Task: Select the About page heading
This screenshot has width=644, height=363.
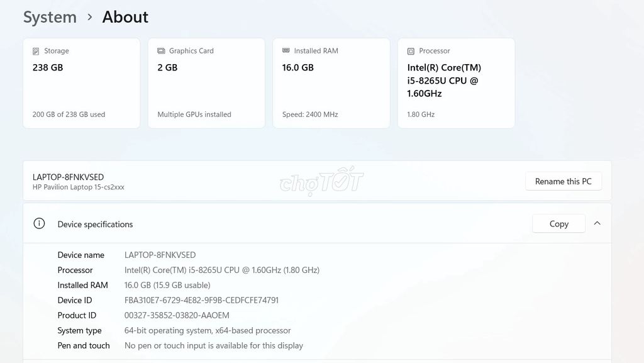Action: [125, 17]
